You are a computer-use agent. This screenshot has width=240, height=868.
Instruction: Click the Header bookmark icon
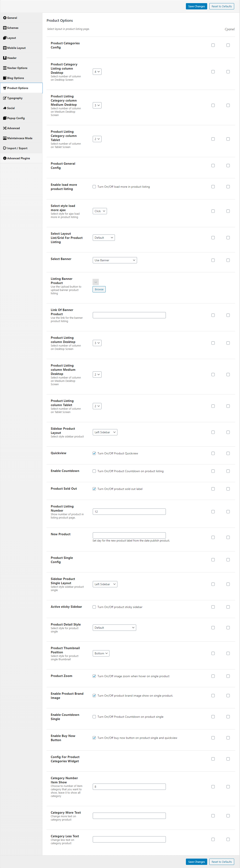point(5,58)
